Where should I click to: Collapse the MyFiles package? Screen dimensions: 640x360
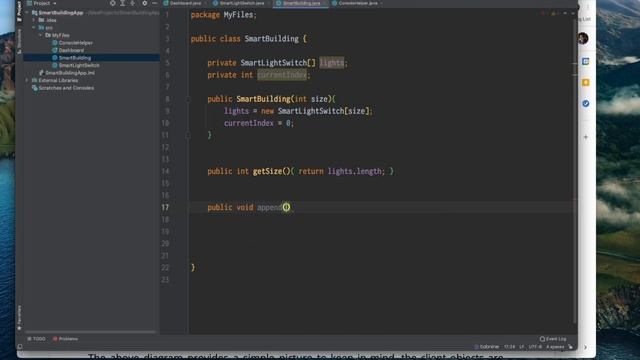pos(40,36)
